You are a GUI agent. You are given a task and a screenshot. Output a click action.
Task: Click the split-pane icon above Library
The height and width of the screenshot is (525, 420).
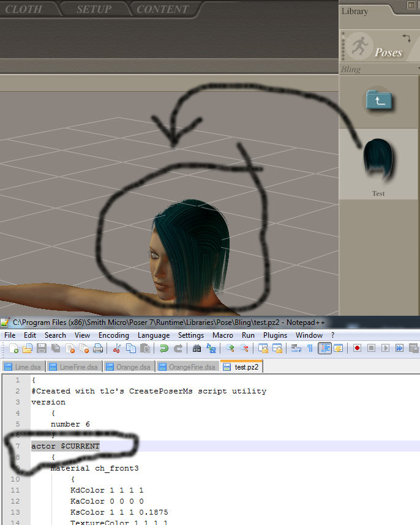tap(411, 5)
